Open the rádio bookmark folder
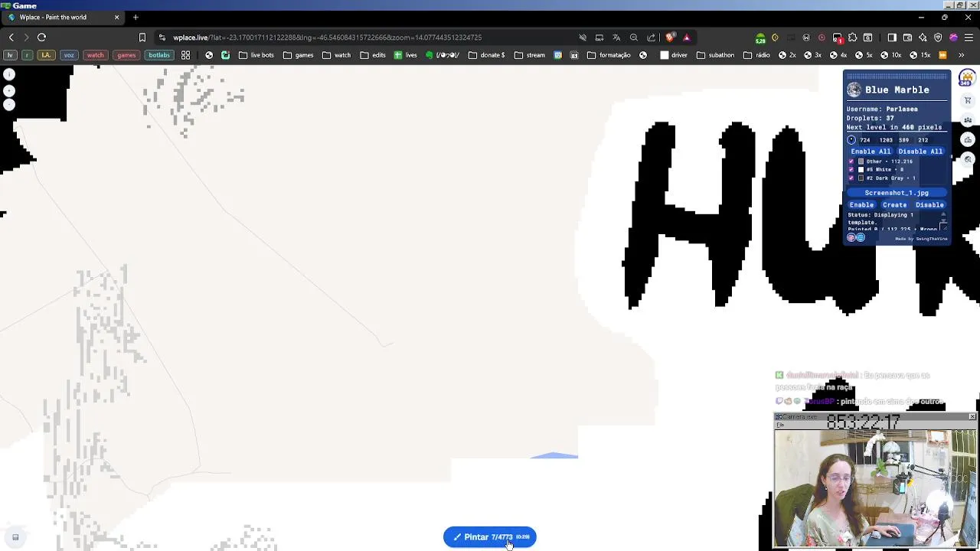This screenshot has height=551, width=980. pos(756,55)
